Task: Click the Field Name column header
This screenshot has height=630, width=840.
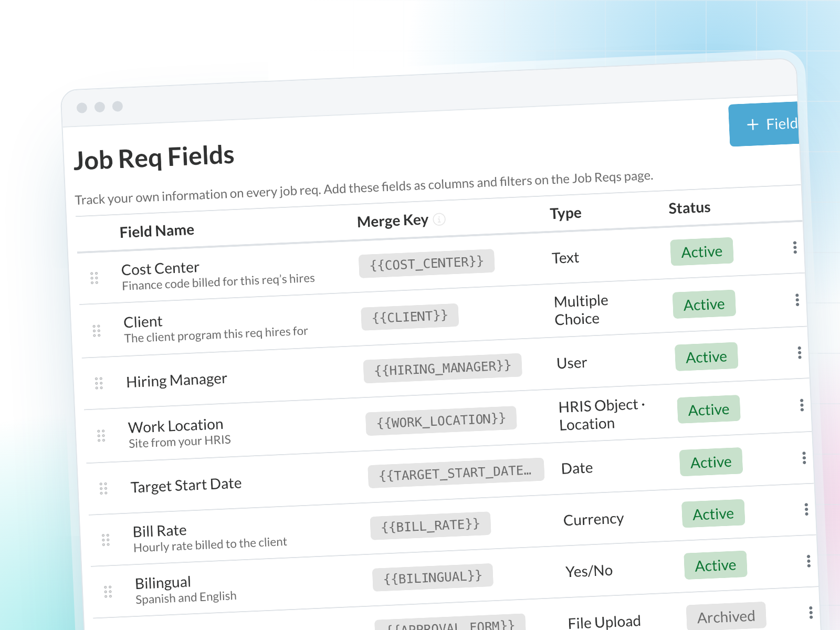Action: (x=157, y=231)
